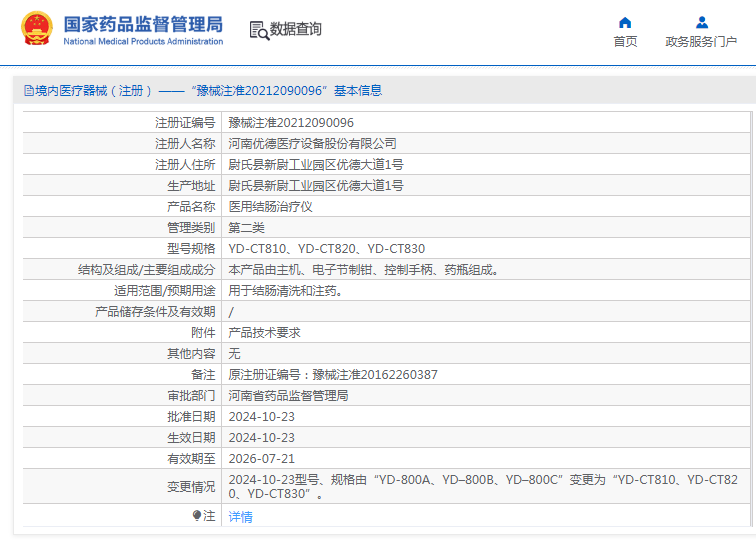Click the 第二类 category value

pos(246,228)
